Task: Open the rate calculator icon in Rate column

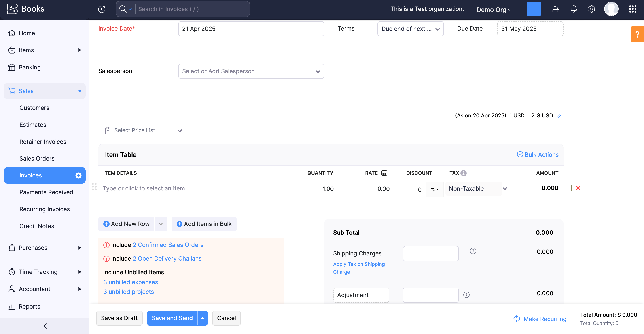Action: pyautogui.click(x=384, y=173)
